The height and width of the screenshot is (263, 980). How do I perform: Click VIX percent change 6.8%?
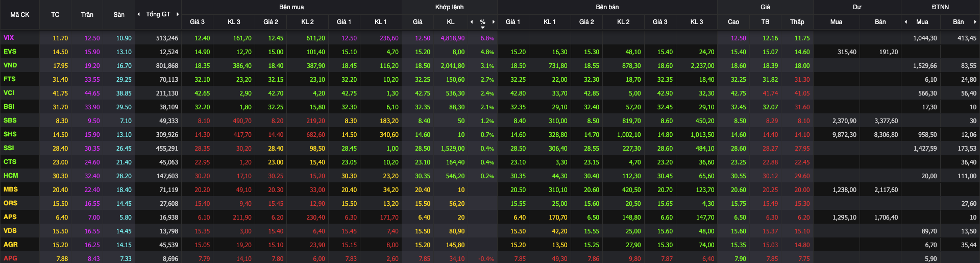[487, 38]
